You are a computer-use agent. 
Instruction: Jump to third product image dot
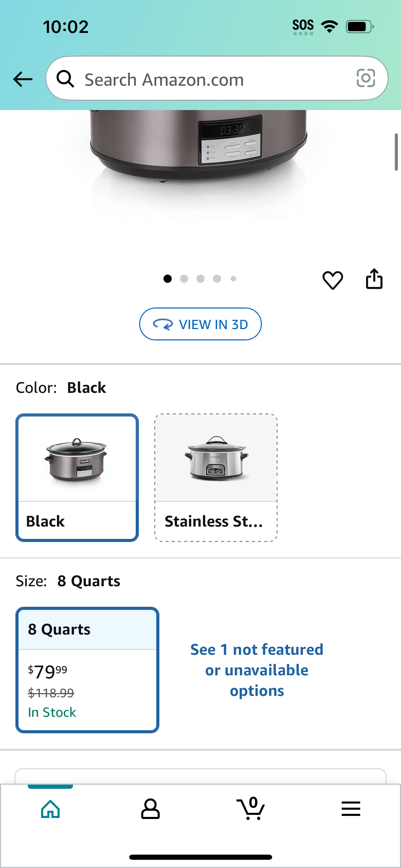coord(200,279)
